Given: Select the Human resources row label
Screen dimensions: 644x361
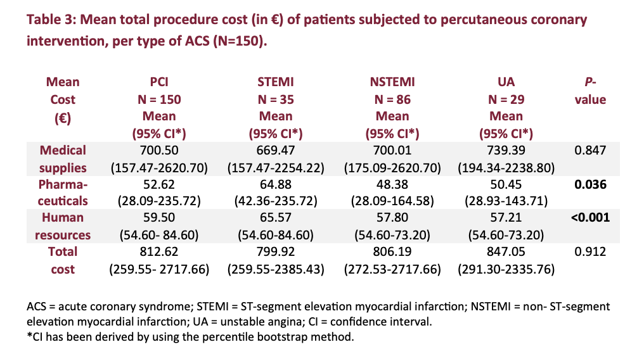Looking at the screenshot, I should (x=63, y=226).
